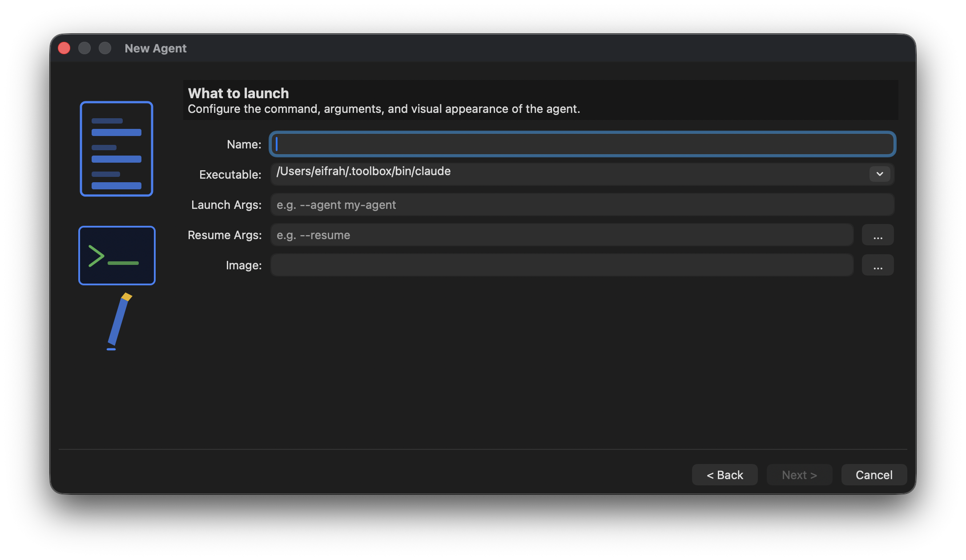Open the Executable dropdown chevron
Screen dimensions: 966x560
[x=879, y=174]
